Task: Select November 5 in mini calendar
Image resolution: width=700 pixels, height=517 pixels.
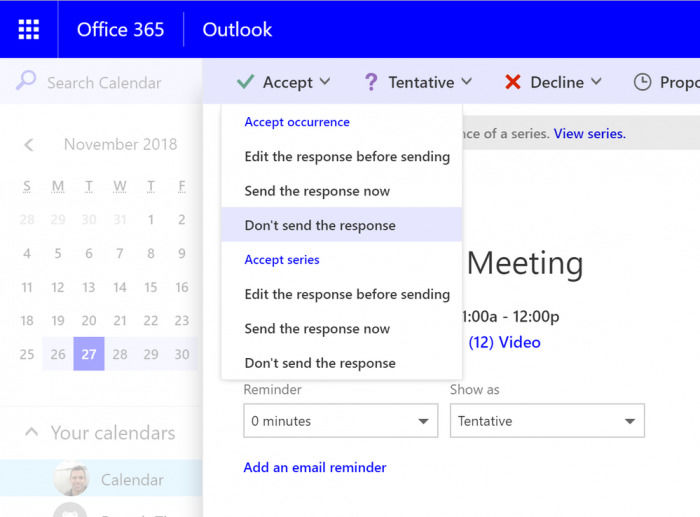Action: (58, 253)
